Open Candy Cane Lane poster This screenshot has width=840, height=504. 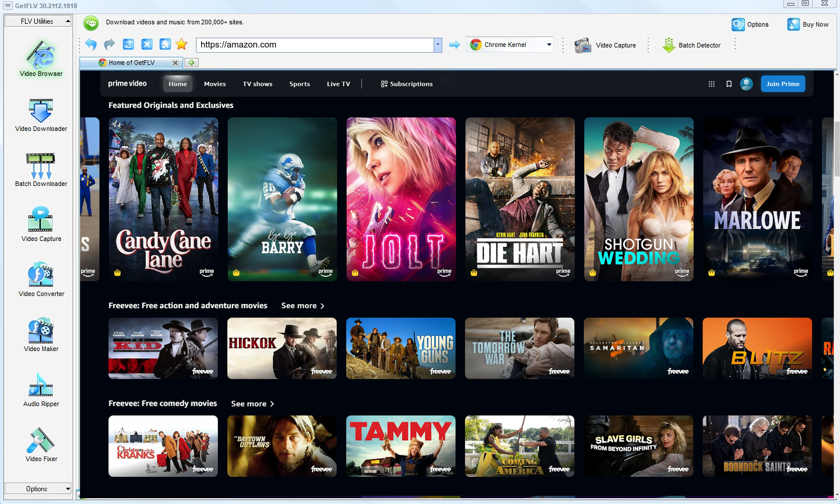click(163, 199)
